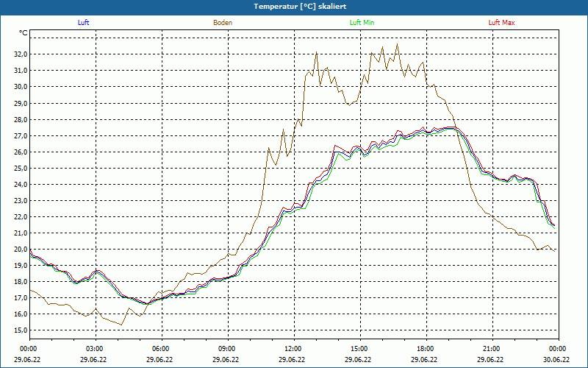Click the 30.06.22 date label
This screenshot has width=588, height=368.
point(556,359)
